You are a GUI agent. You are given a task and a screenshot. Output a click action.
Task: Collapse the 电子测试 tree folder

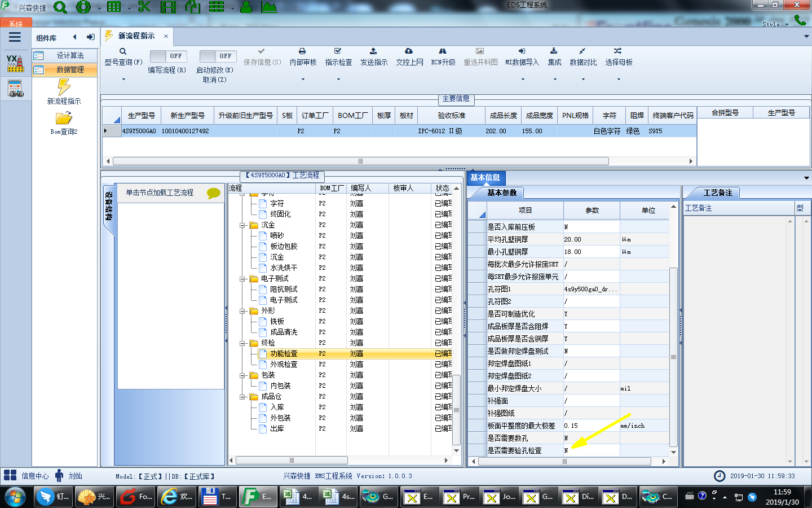(242, 279)
